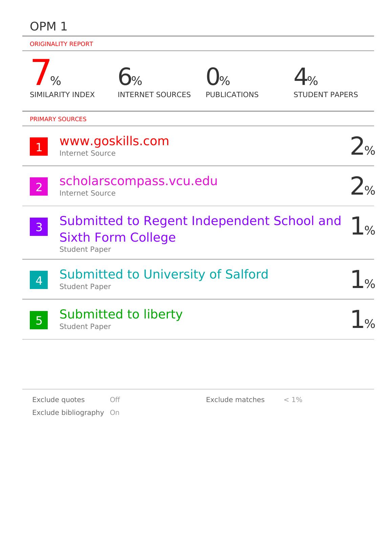Click the purple source number 3 badge
Viewport: 392px width, 554px height.
tap(39, 227)
